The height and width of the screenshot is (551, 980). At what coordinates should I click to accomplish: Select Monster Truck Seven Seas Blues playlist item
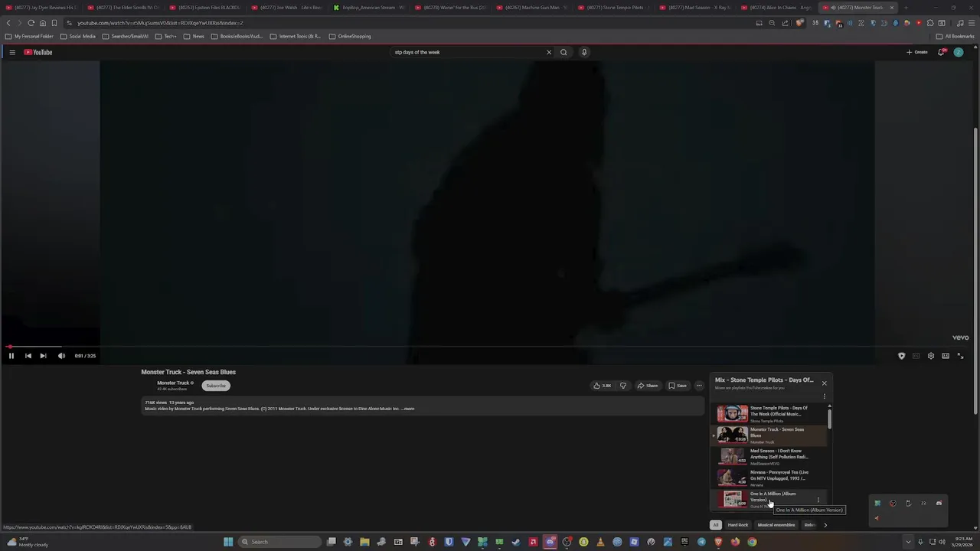tap(769, 435)
